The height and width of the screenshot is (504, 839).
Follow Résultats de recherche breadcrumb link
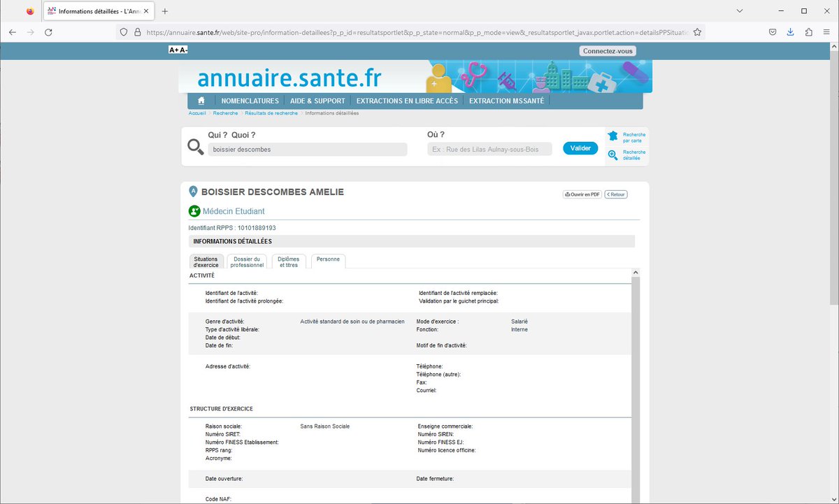point(271,113)
